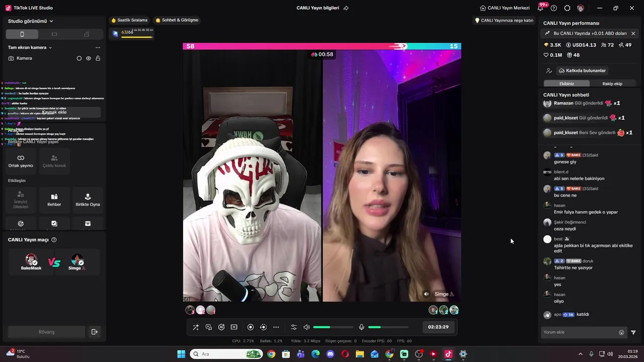Click the BakeMask match avatar
Screen dimensions: 644x362
31,260
